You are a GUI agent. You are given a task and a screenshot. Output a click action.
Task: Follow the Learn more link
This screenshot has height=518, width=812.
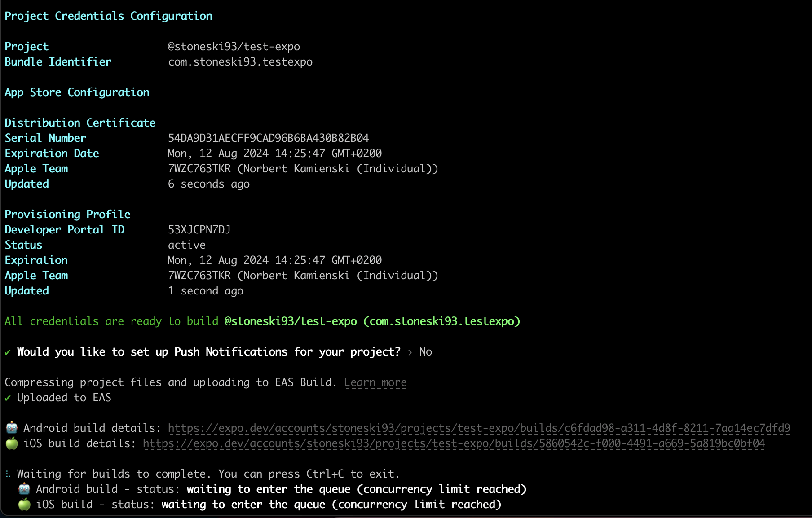pos(375,382)
